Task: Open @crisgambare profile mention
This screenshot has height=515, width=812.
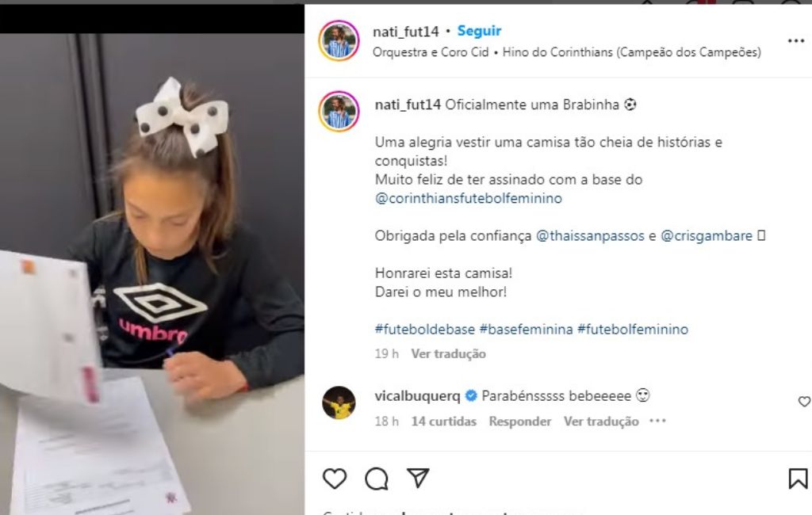Action: point(707,235)
